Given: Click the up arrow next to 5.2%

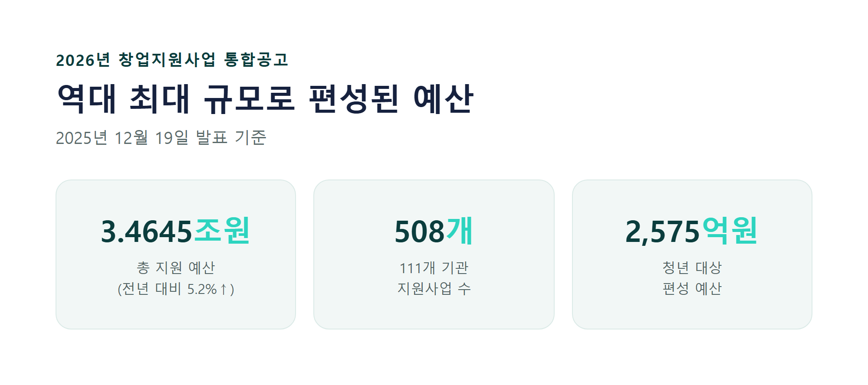Looking at the screenshot, I should point(224,289).
